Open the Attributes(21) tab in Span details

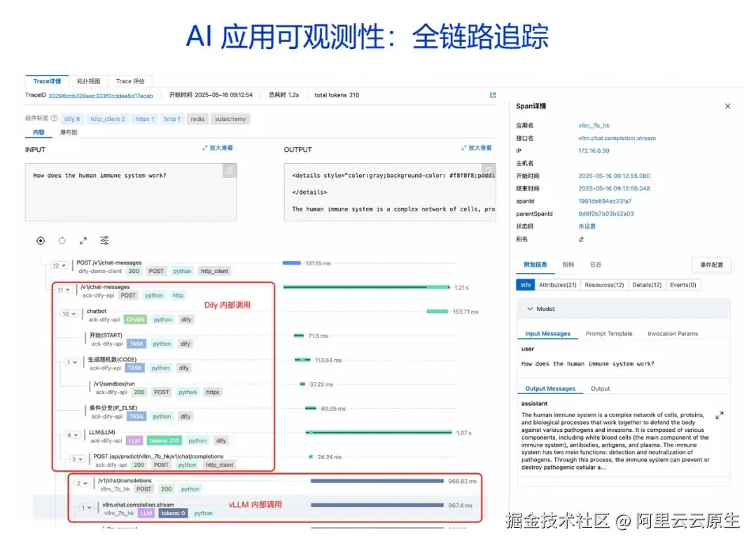click(558, 284)
